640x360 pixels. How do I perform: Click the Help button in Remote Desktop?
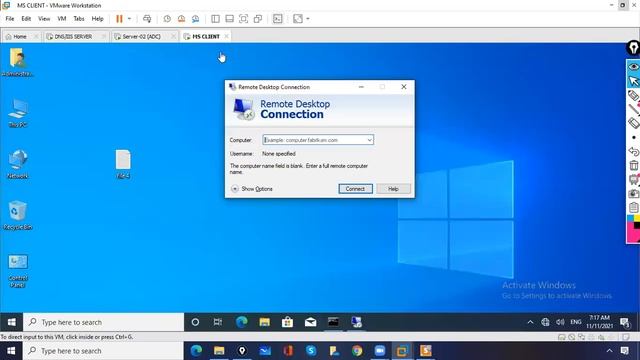(x=393, y=189)
